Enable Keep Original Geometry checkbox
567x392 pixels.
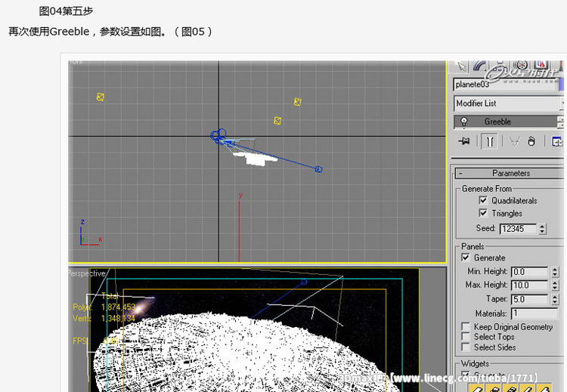(466, 326)
